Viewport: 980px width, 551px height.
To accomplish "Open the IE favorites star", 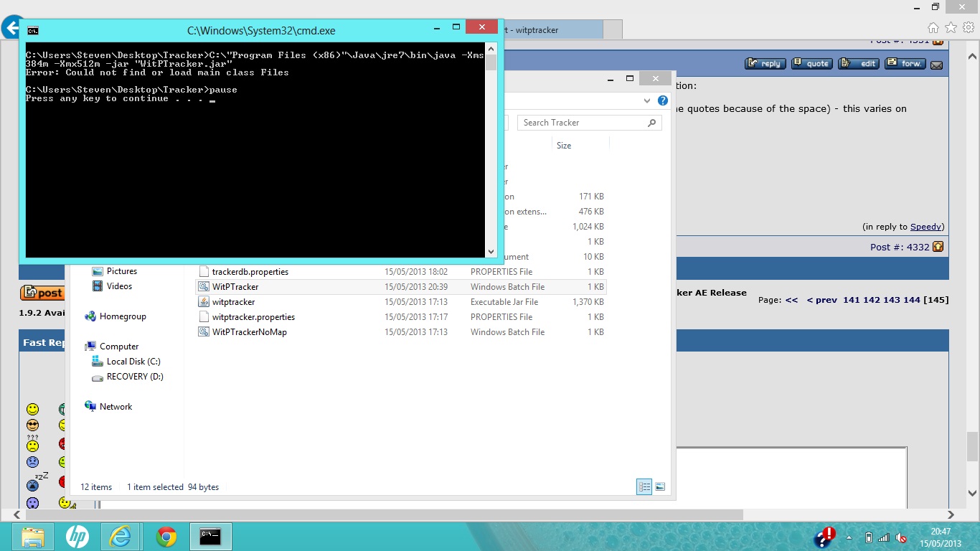I will [x=951, y=28].
